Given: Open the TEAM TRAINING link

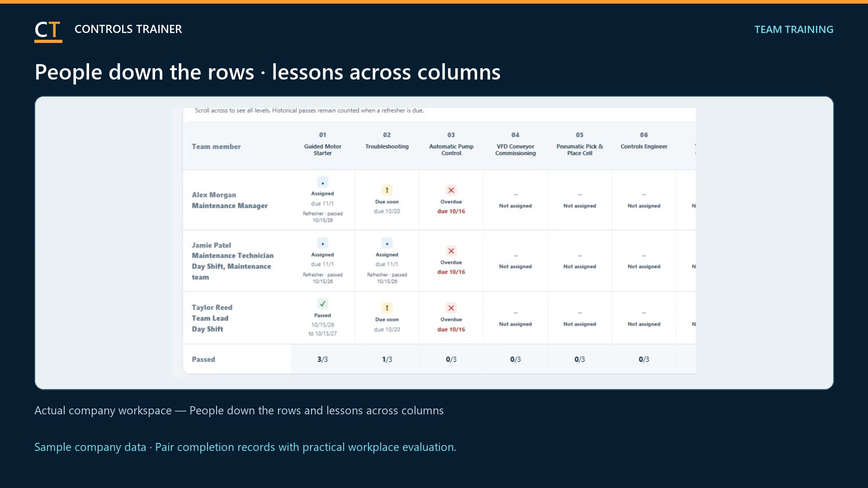Looking at the screenshot, I should click(793, 29).
